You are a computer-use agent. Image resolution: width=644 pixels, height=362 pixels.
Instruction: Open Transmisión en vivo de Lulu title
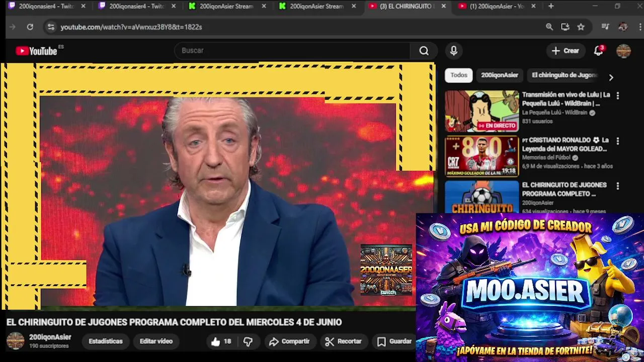[x=566, y=99]
